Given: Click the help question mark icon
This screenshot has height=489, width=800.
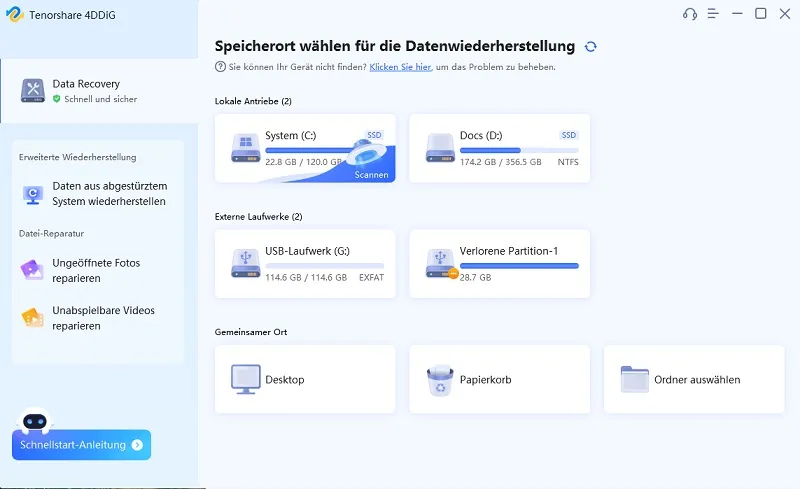Looking at the screenshot, I should tap(220, 67).
